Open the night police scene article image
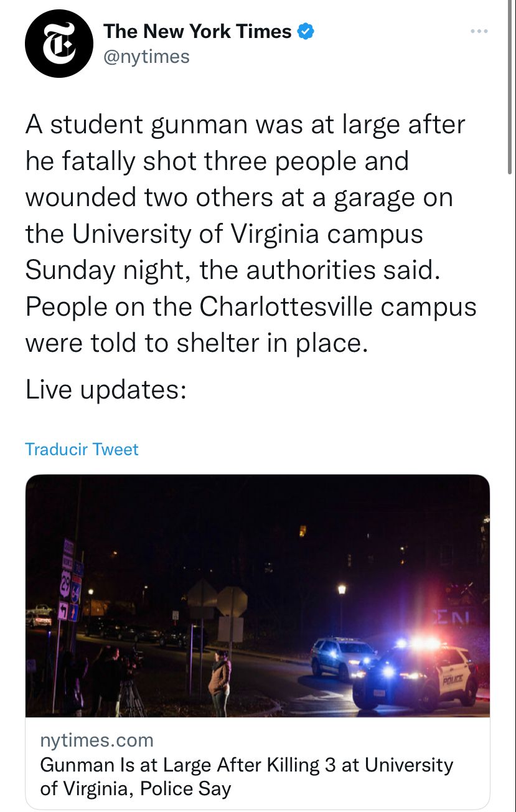 click(x=258, y=596)
